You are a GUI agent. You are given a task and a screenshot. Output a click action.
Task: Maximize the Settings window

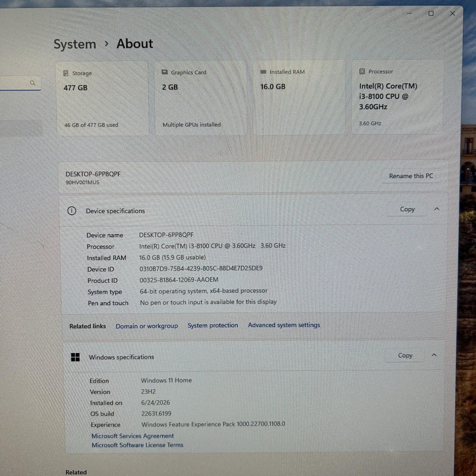[x=431, y=13]
